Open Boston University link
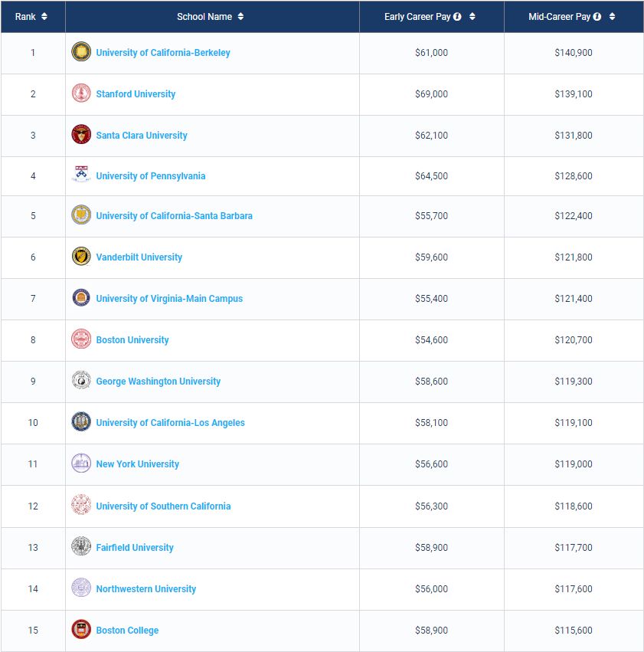 [x=132, y=339]
